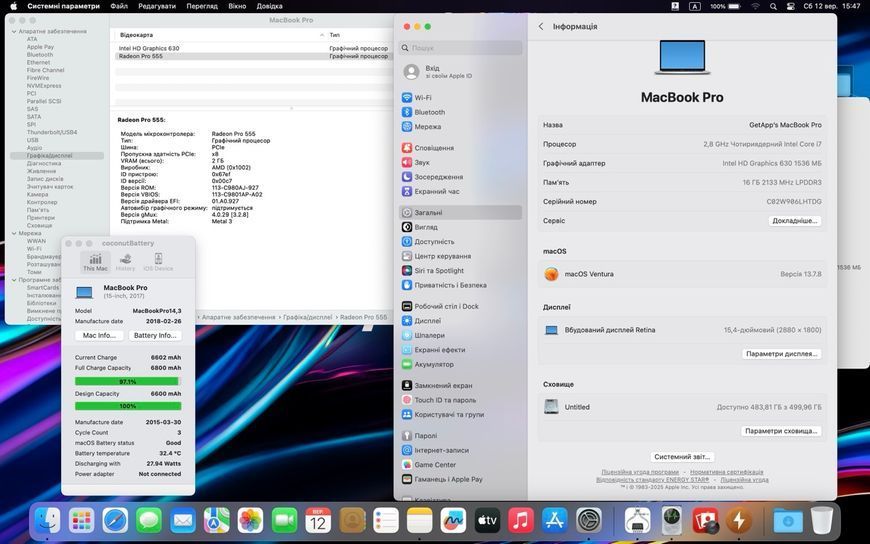Image resolution: width=870 pixels, height=544 pixels.
Task: Select Загальні in System Settings sidebar
Action: click(461, 213)
